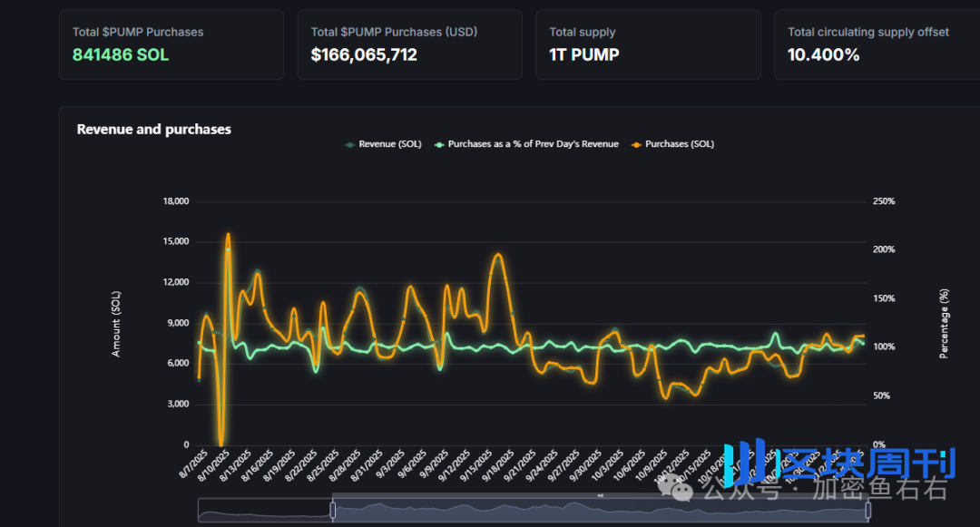Click the teal Revenue legend marker icon
The width and height of the screenshot is (980, 527).
click(x=348, y=143)
